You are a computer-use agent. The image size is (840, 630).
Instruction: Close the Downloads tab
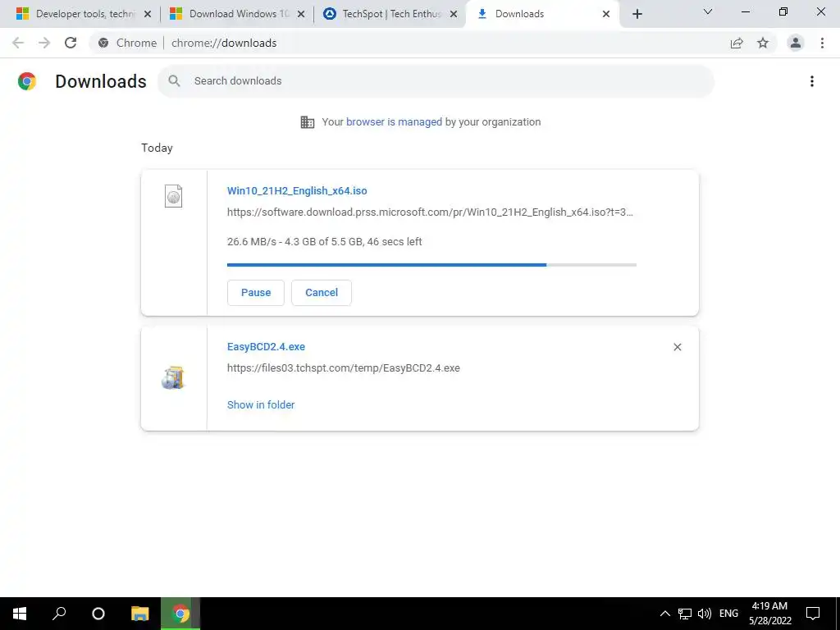tap(606, 14)
